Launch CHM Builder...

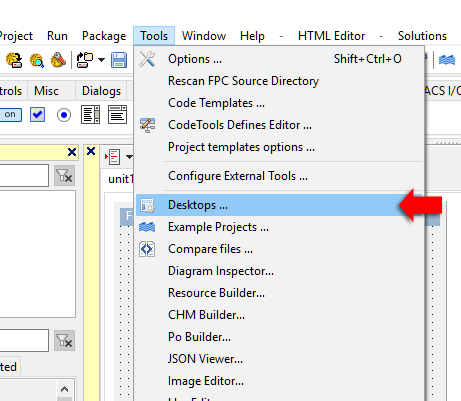pos(279,315)
